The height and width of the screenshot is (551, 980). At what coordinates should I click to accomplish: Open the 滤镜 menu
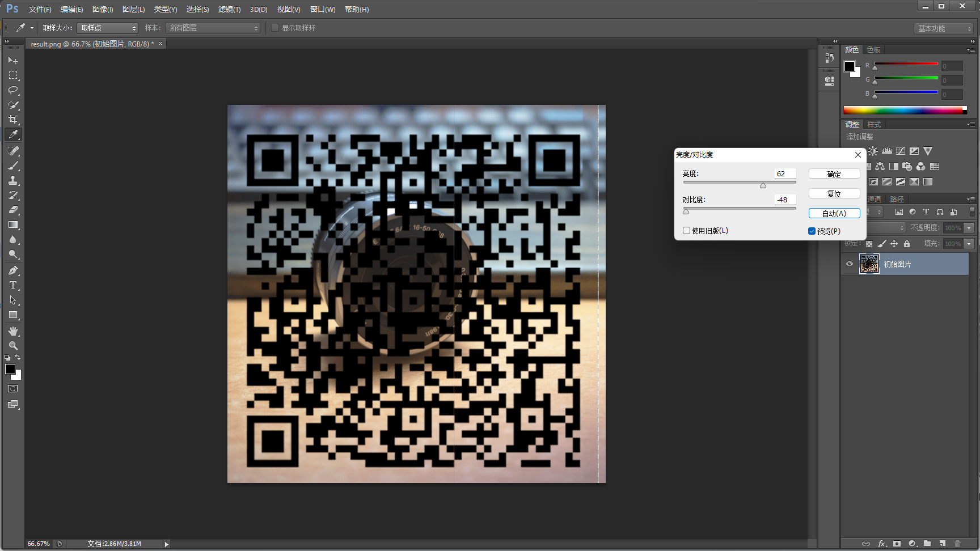pyautogui.click(x=229, y=10)
